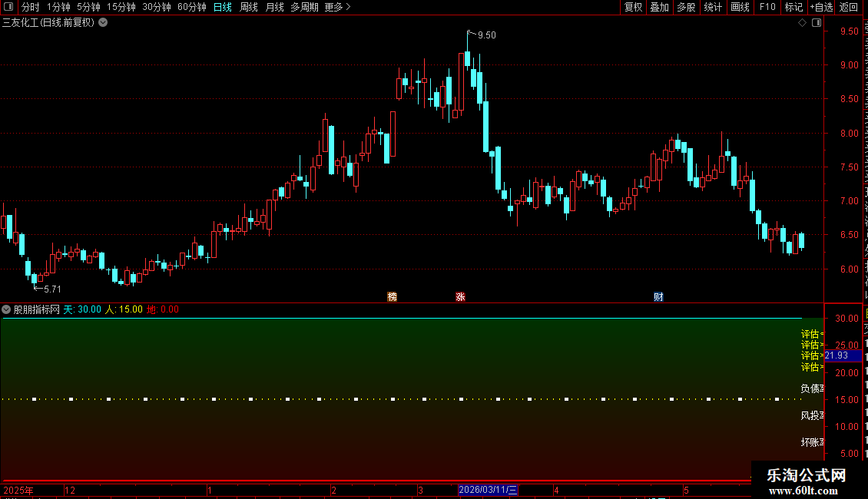
Task: Click month 5 on the time axis
Action: tap(686, 490)
